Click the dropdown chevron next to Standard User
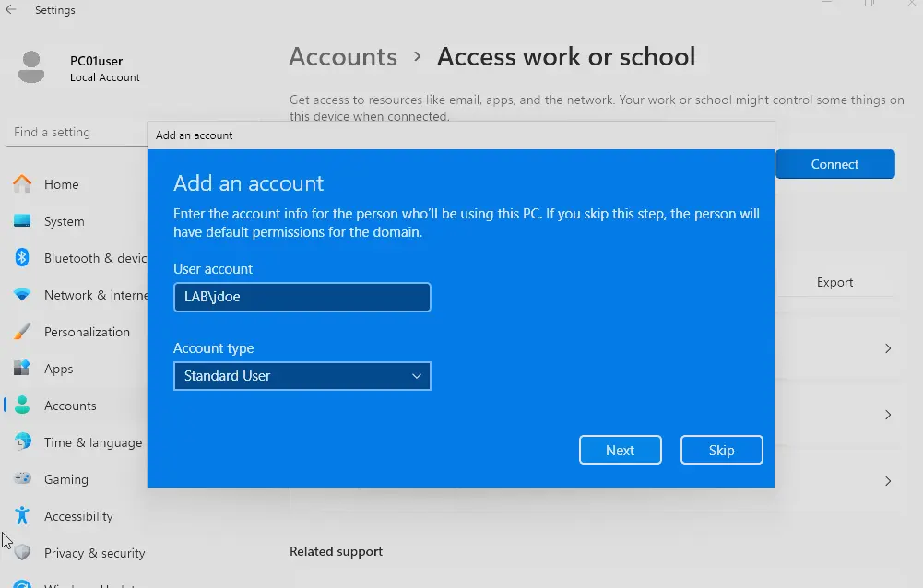Image resolution: width=923 pixels, height=588 pixels. 417,376
